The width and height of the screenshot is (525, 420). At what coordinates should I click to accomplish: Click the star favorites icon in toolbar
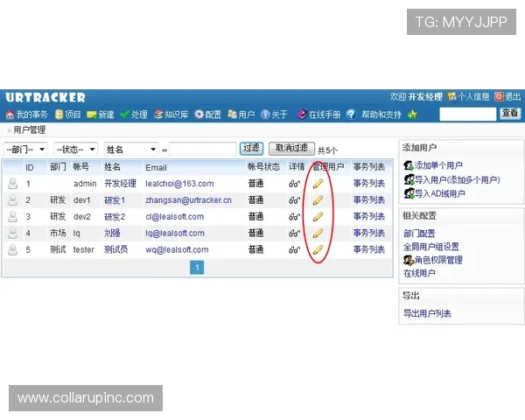point(412,115)
